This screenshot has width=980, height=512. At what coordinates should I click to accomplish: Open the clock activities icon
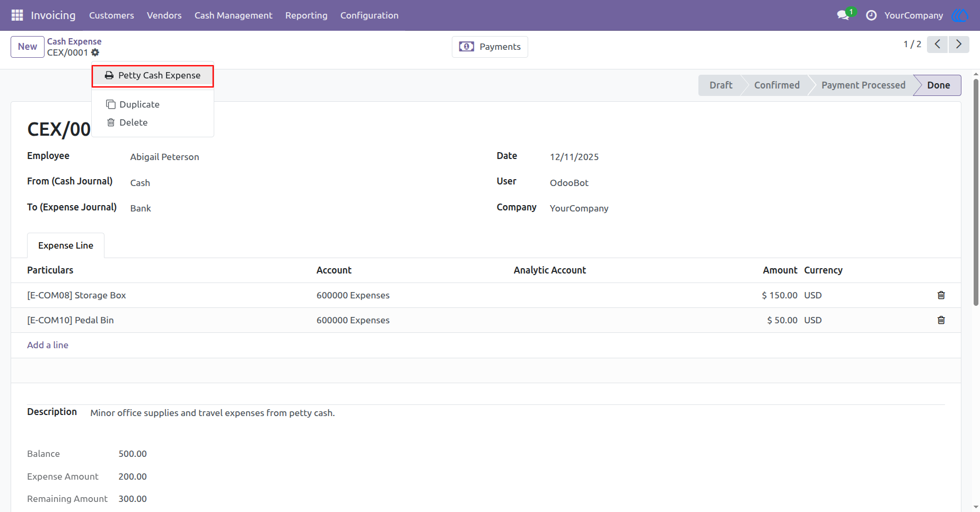click(871, 15)
